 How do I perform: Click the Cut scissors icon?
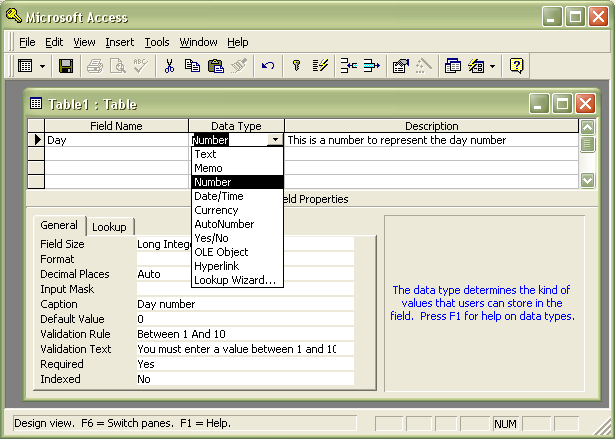pos(169,66)
